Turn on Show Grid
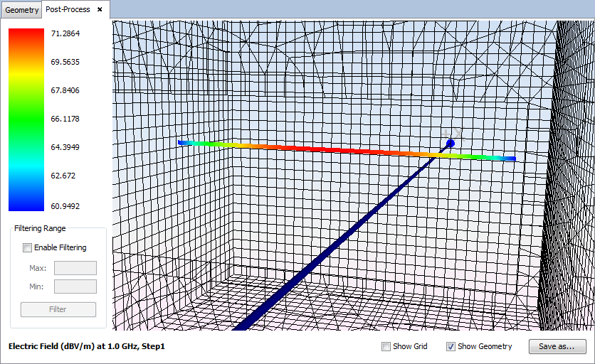595x364 pixels. [x=386, y=347]
